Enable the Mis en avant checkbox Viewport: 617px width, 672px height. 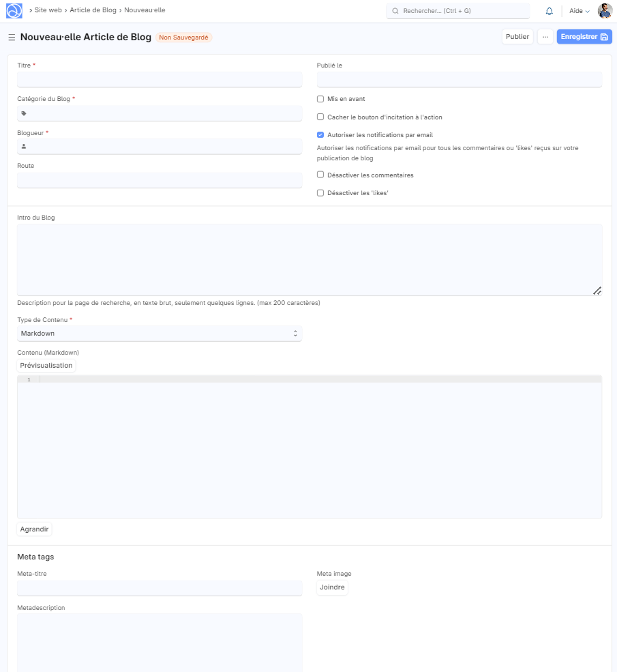[320, 99]
